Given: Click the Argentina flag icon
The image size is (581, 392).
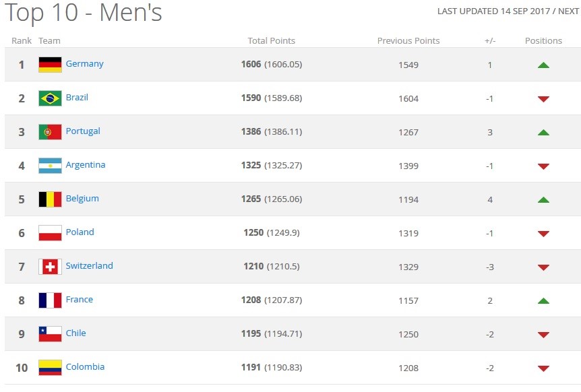Looking at the screenshot, I should [50, 166].
